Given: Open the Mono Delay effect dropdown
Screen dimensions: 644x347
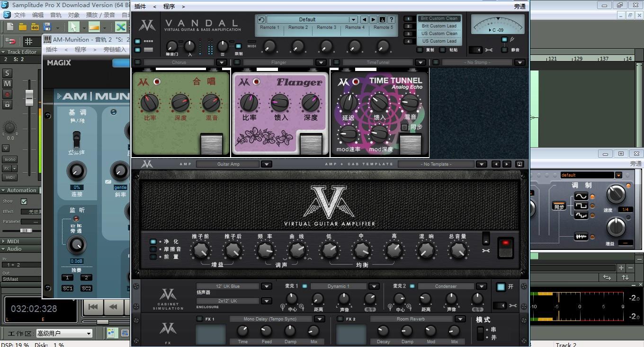Looking at the screenshot, I should 320,319.
